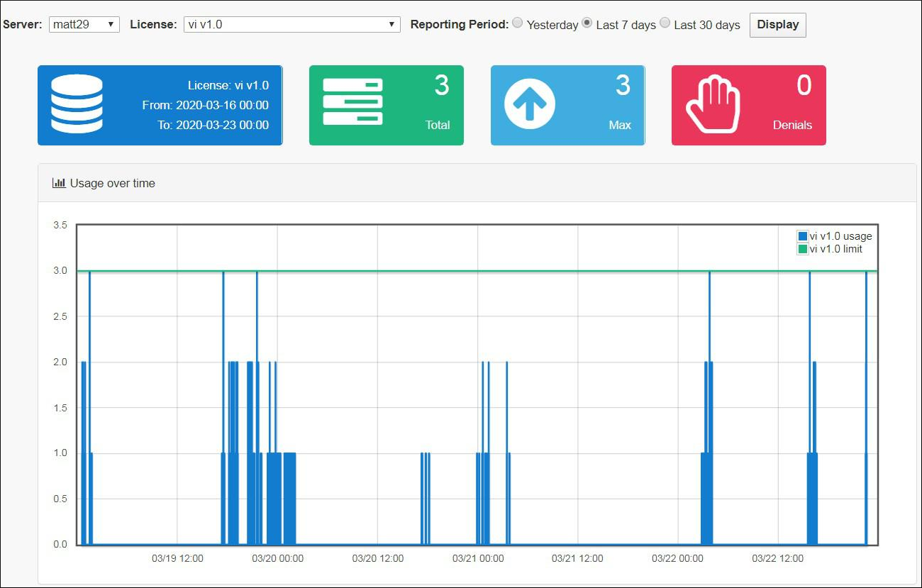Click the bar chart icon beside Usage over time
The height and width of the screenshot is (588, 922).
pos(58,182)
